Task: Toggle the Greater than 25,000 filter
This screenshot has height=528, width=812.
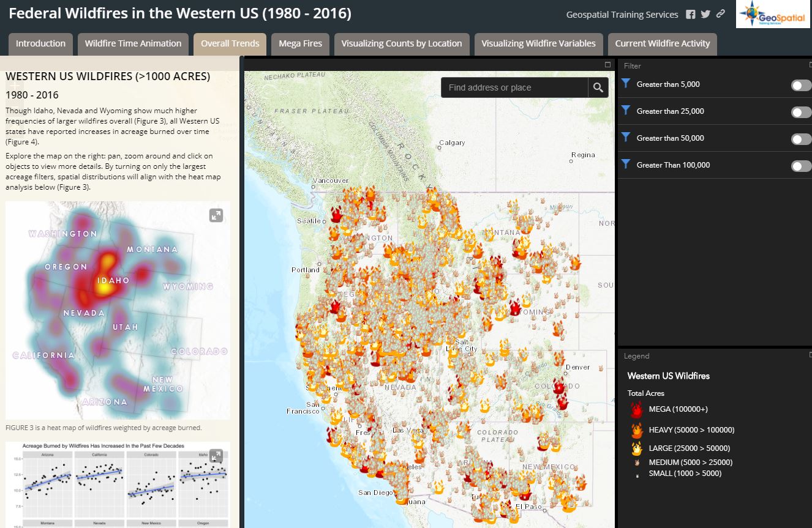Action: 800,112
